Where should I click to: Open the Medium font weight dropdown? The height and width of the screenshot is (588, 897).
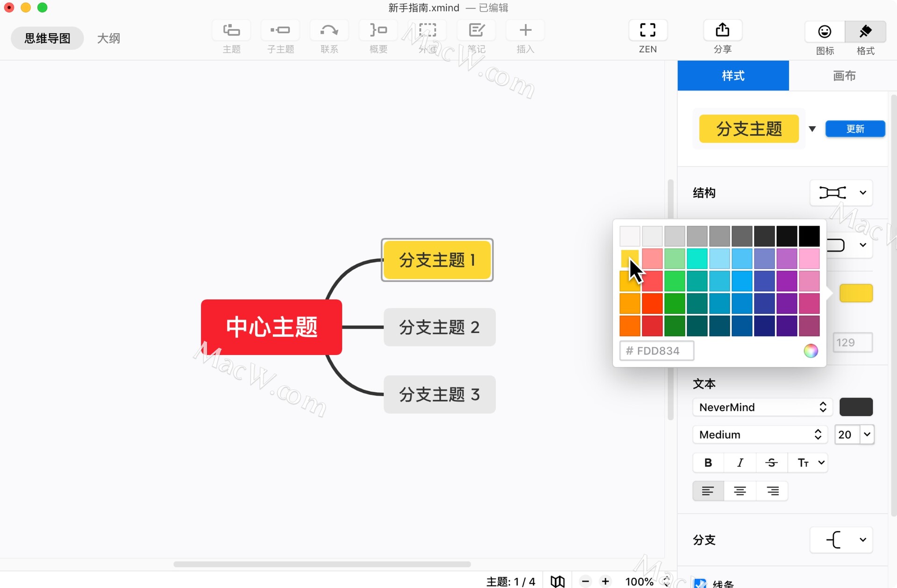[760, 434]
